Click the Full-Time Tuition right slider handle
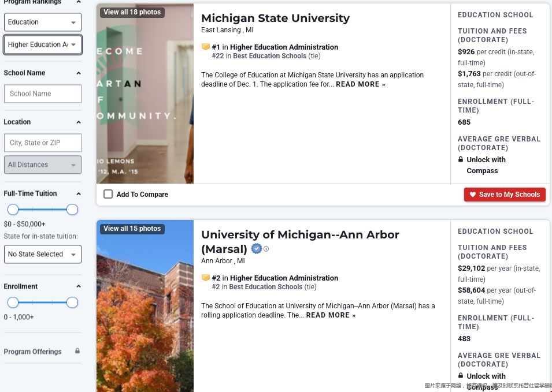The width and height of the screenshot is (552, 392). 72,210
